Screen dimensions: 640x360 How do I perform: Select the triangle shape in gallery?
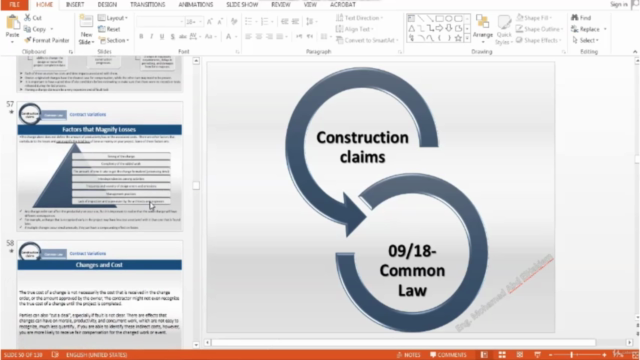click(411, 28)
